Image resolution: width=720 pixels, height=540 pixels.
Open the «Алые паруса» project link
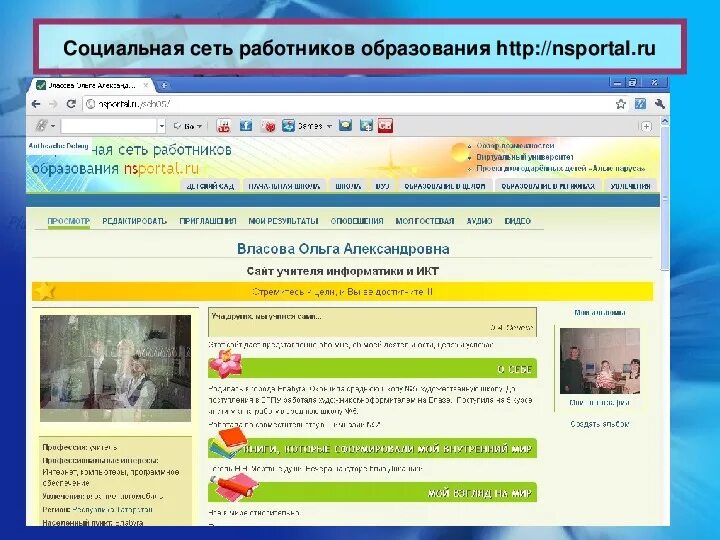(560, 169)
